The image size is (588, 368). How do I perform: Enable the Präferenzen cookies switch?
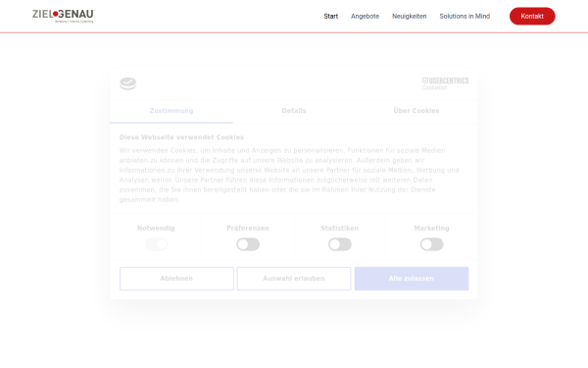pos(248,244)
